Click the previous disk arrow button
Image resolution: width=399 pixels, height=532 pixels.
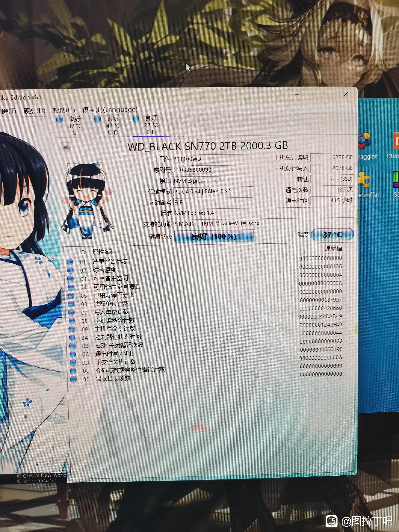point(66,147)
